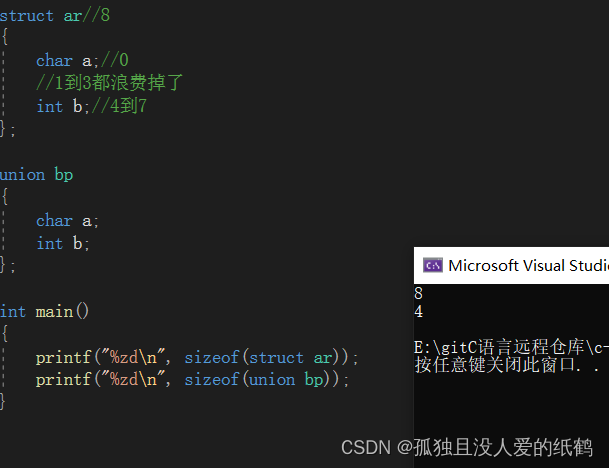Viewport: 609px width, 468px height.
Task: Click the closing brace of main
Action: tap(3, 401)
